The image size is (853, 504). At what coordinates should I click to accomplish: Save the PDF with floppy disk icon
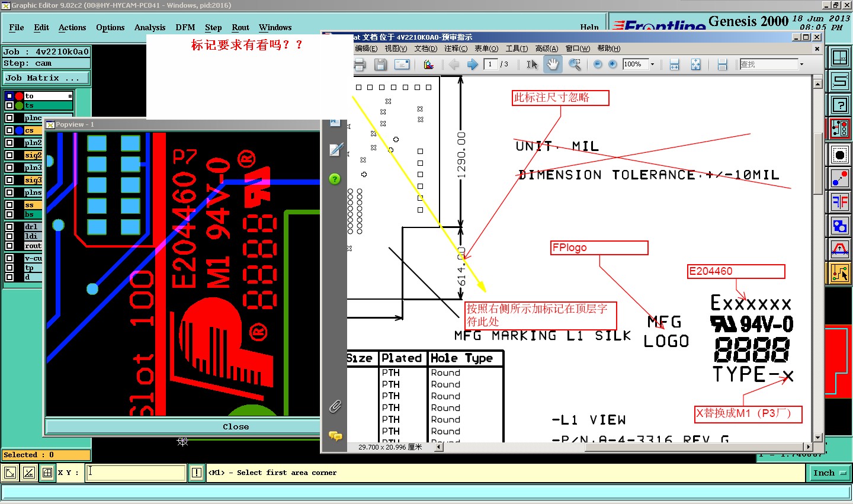380,65
